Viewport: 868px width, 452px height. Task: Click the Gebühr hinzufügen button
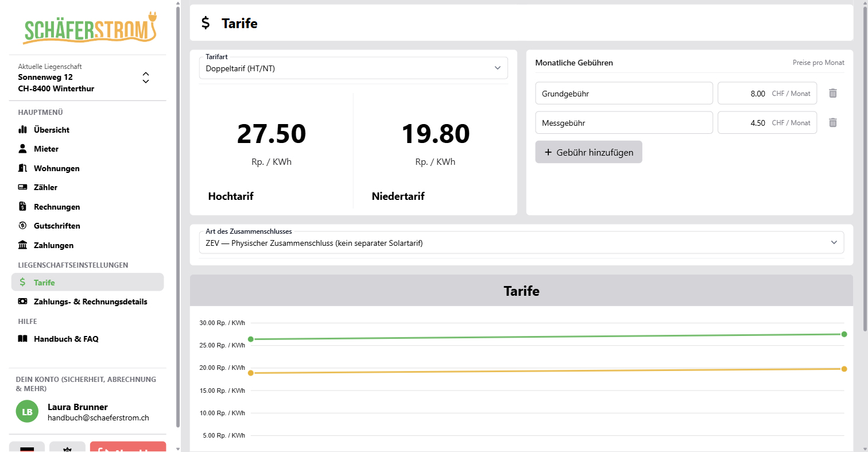[588, 152]
